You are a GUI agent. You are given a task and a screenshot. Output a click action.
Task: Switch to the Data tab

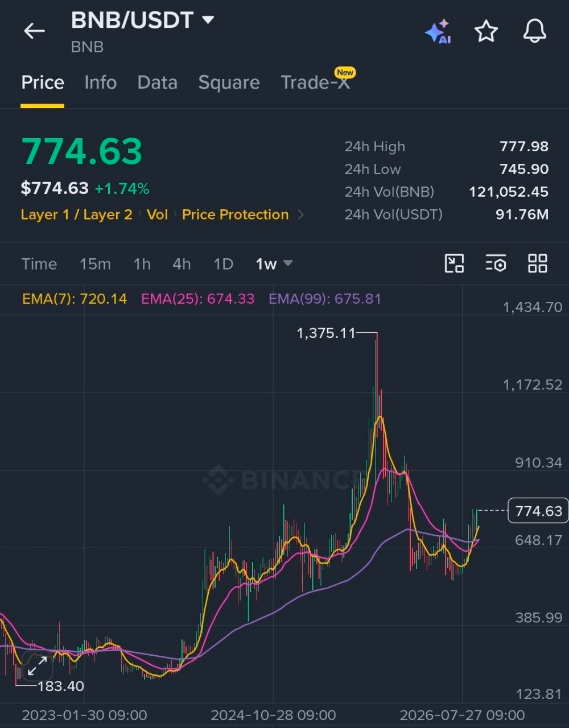pyautogui.click(x=158, y=82)
